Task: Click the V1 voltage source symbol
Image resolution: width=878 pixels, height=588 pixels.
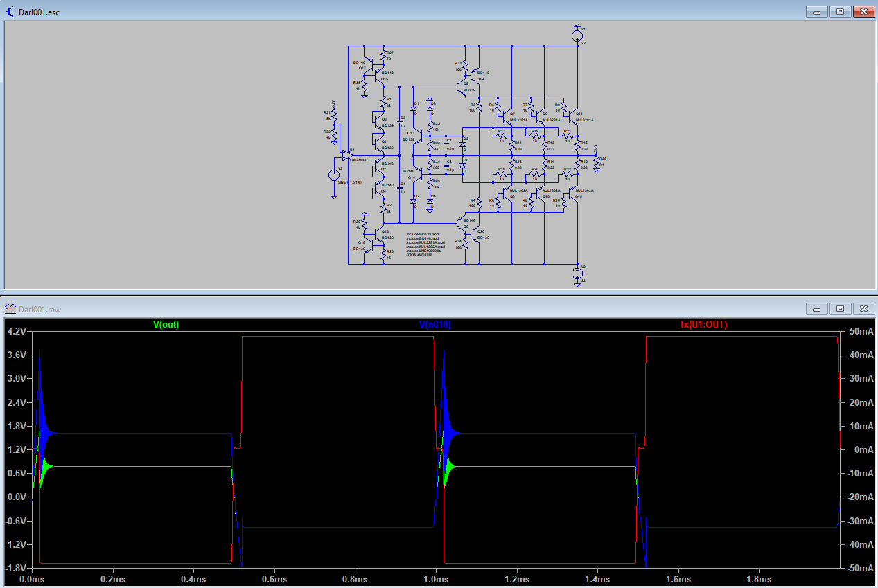Action: tap(577, 35)
